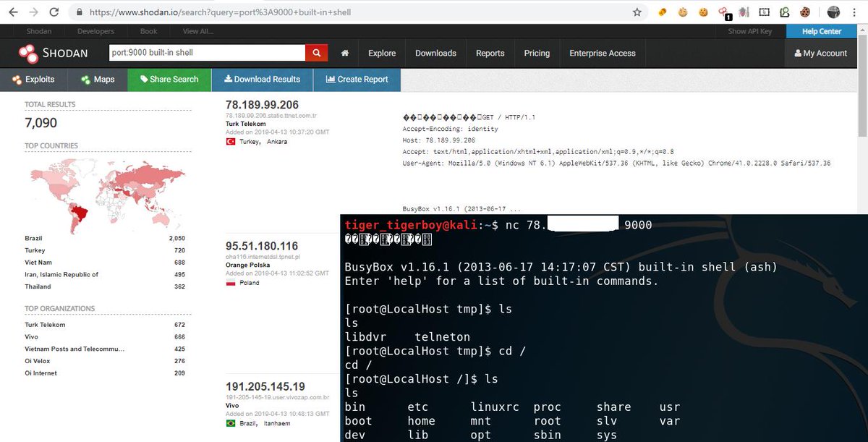Click the Shodan logo

point(53,53)
